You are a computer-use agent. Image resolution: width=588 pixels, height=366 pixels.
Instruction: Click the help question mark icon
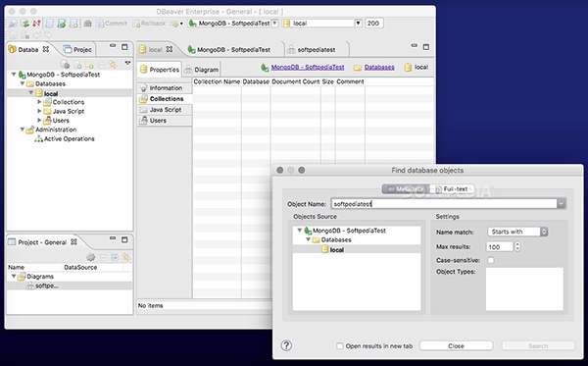286,345
